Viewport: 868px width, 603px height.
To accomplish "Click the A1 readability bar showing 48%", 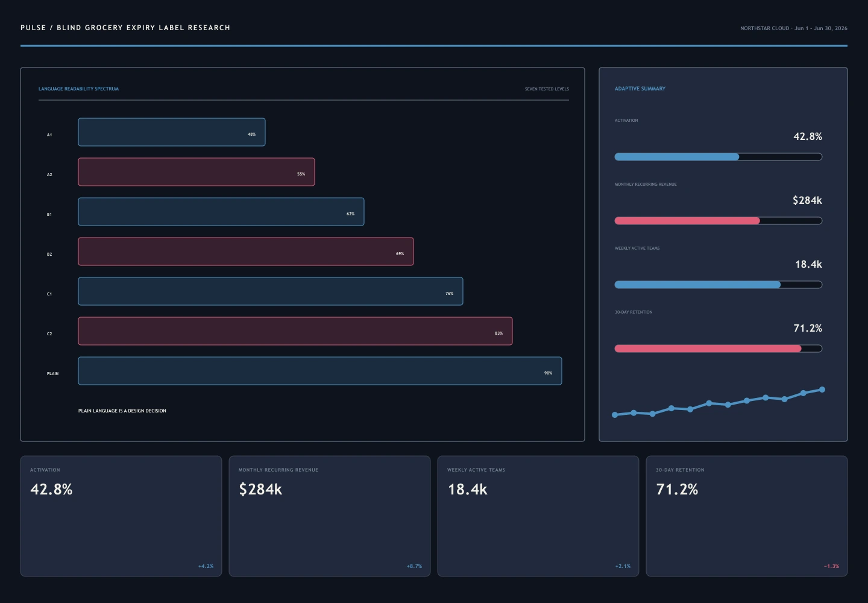I will (172, 132).
